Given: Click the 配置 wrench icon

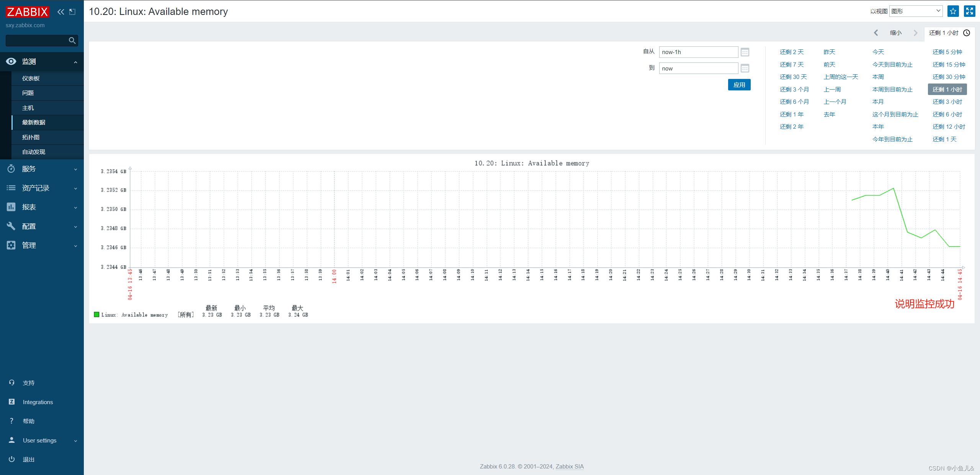Looking at the screenshot, I should (x=11, y=226).
